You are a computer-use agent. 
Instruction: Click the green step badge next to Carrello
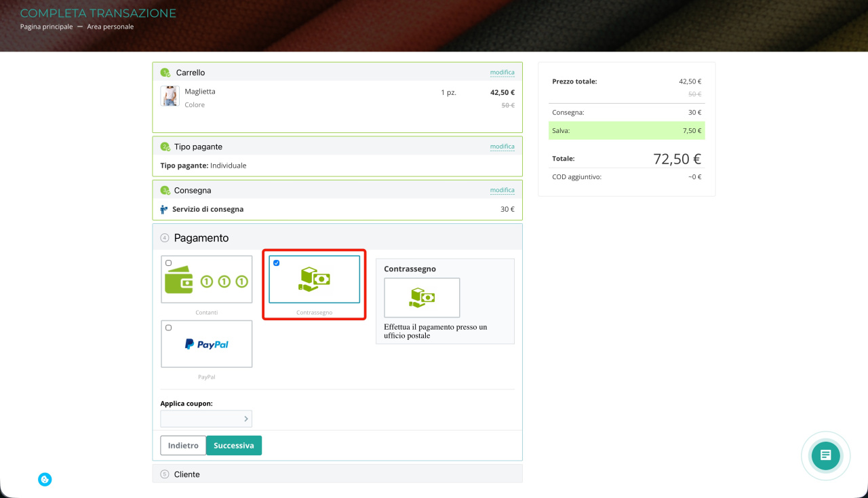point(165,73)
